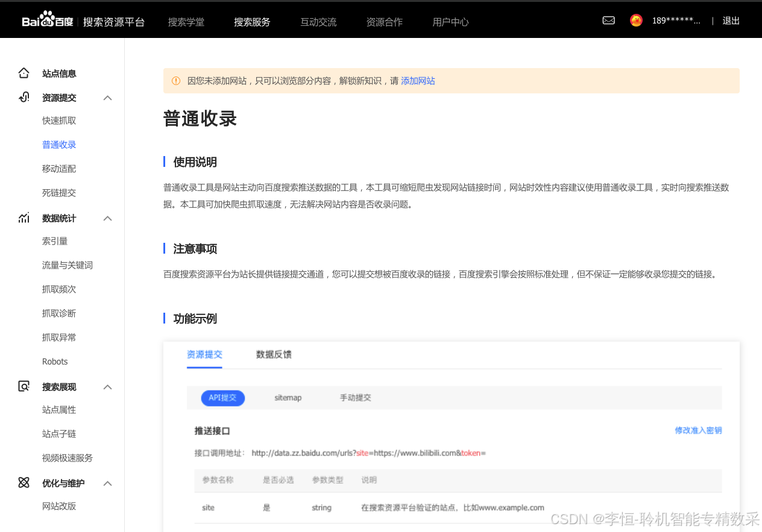This screenshot has height=532, width=762.
Task: Click the 搜索资源平台 title text
Action: pyautogui.click(x=114, y=22)
